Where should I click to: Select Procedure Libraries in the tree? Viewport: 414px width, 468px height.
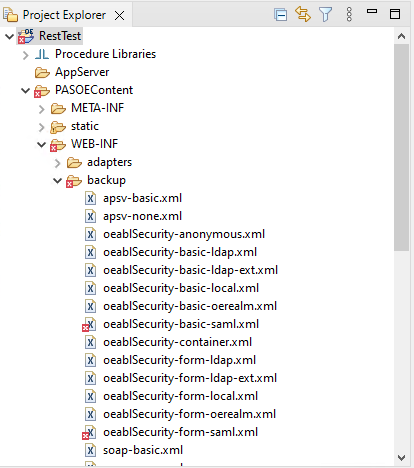click(105, 54)
